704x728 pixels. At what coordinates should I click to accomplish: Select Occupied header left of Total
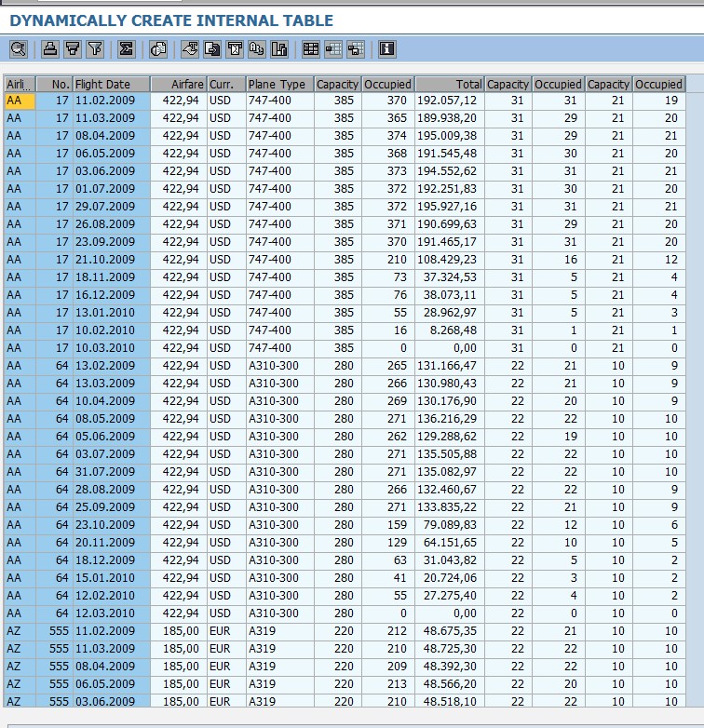click(387, 85)
